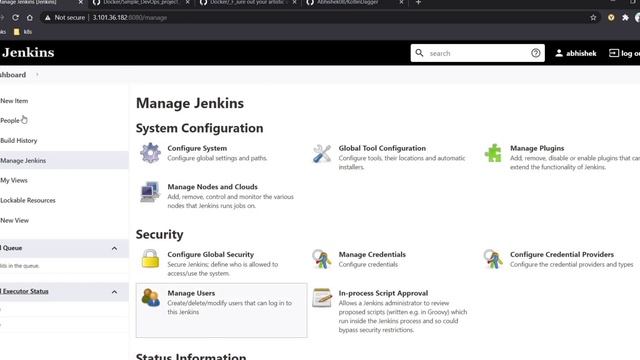Switch to the second GitHub Docker tab
The height and width of the screenshot is (360, 640).
point(247,3)
